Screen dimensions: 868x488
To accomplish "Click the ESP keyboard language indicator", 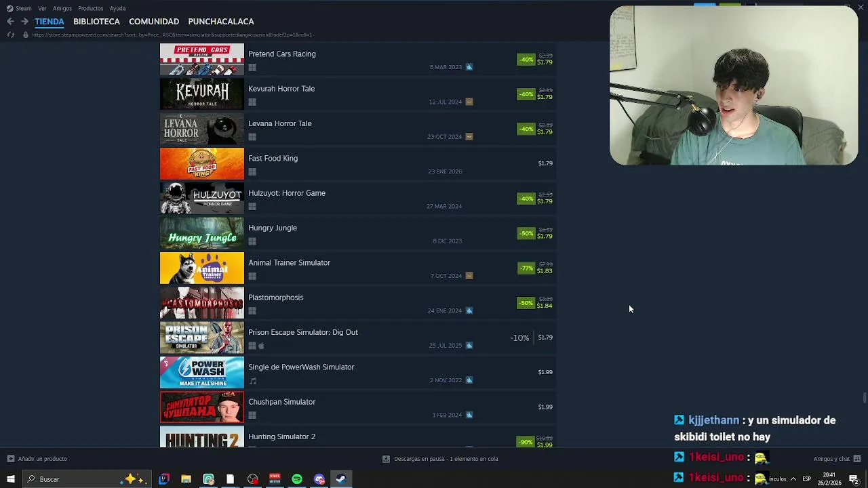I will click(806, 479).
